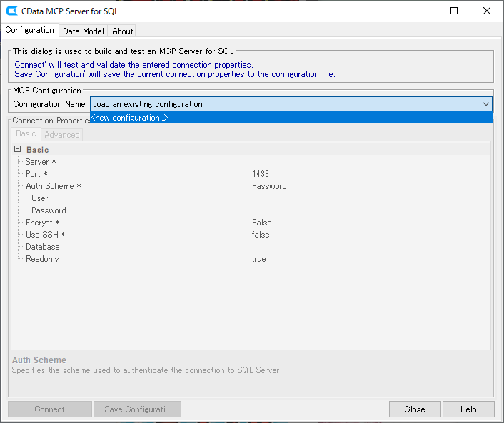Screen dimensions: 504x423
Task: Open the Data Model tab
Action: pyautogui.click(x=84, y=31)
